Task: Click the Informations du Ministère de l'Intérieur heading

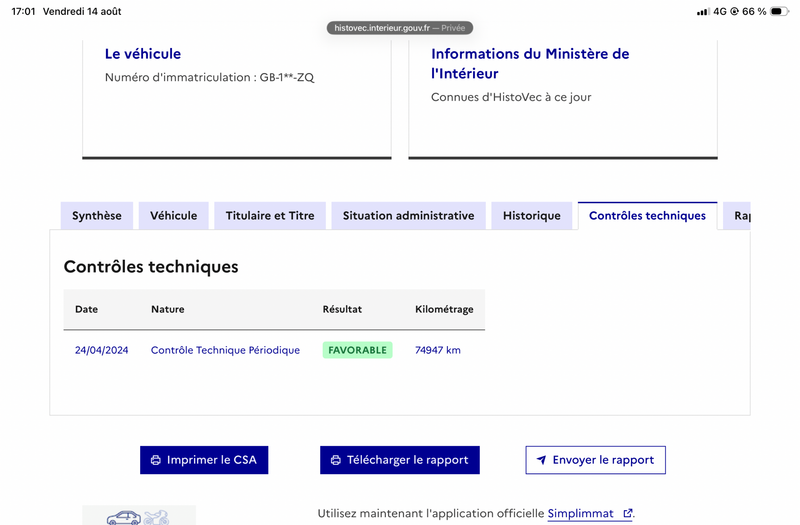Action: point(530,64)
